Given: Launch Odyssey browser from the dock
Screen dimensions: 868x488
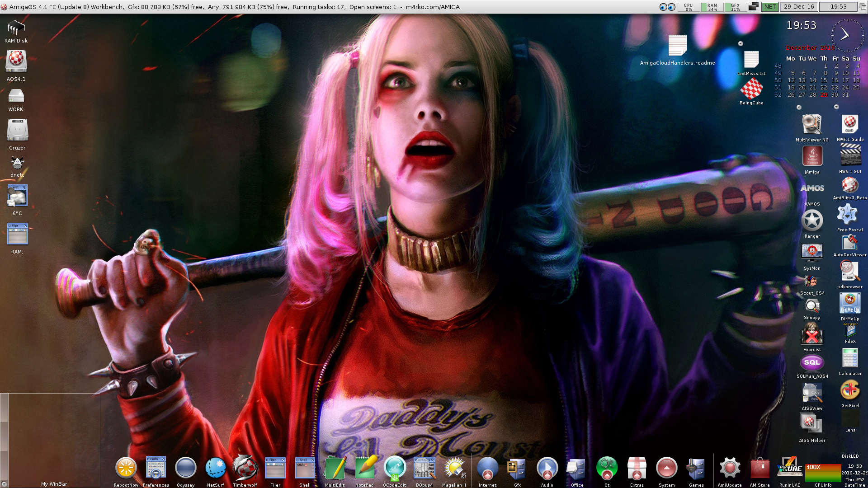Looking at the screenshot, I should [x=185, y=468].
